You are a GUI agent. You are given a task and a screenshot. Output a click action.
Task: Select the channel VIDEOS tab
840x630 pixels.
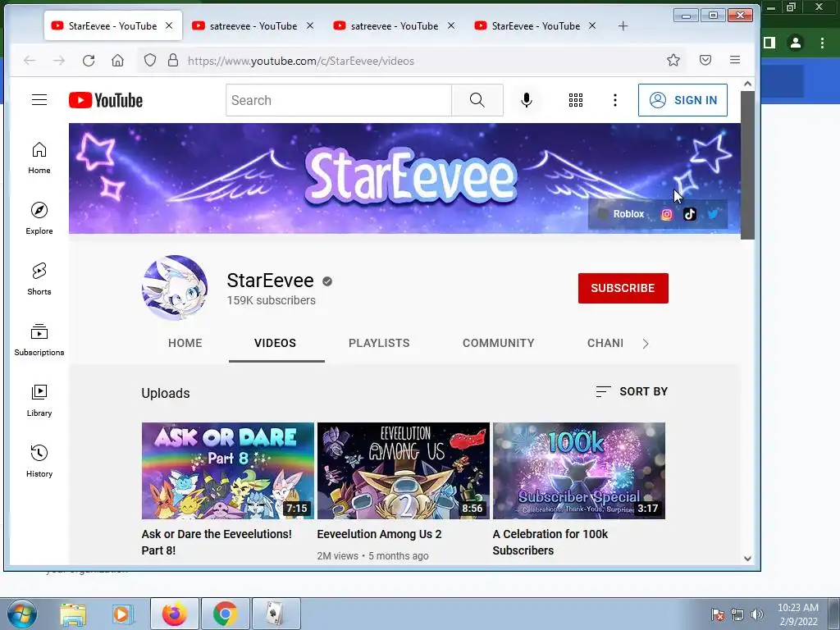tap(276, 343)
